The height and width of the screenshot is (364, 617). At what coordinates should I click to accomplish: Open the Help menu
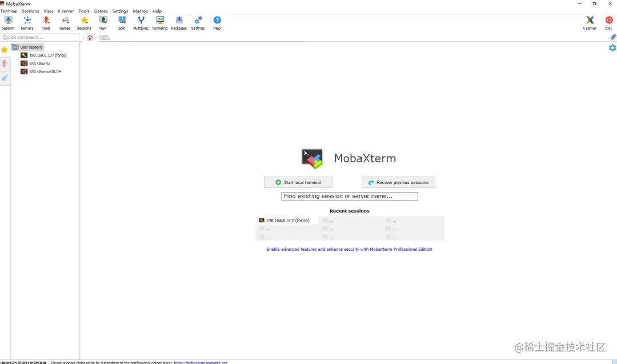pyautogui.click(x=157, y=11)
